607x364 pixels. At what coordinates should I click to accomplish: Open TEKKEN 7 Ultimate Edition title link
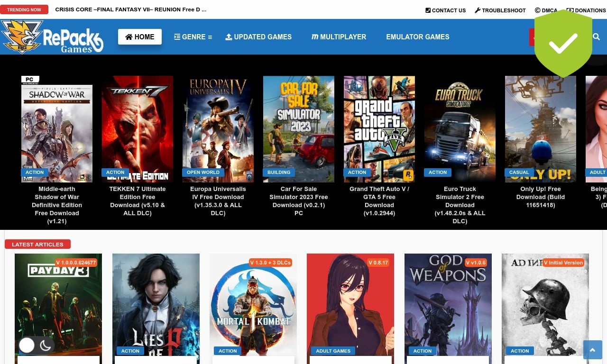[x=138, y=201]
